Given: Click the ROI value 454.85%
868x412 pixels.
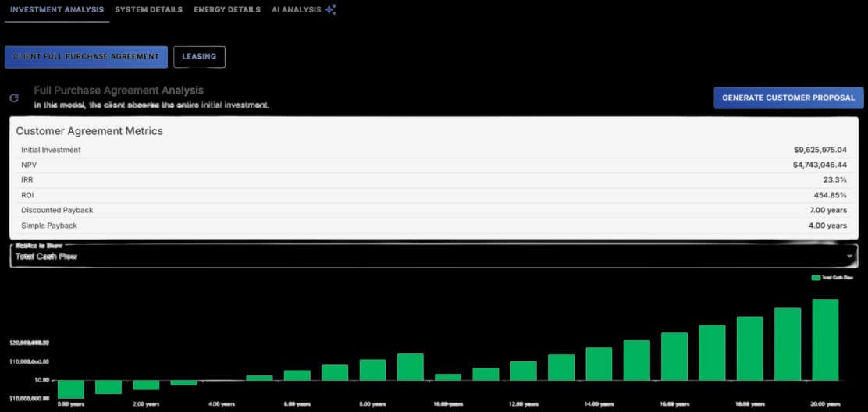Looking at the screenshot, I should tap(830, 195).
